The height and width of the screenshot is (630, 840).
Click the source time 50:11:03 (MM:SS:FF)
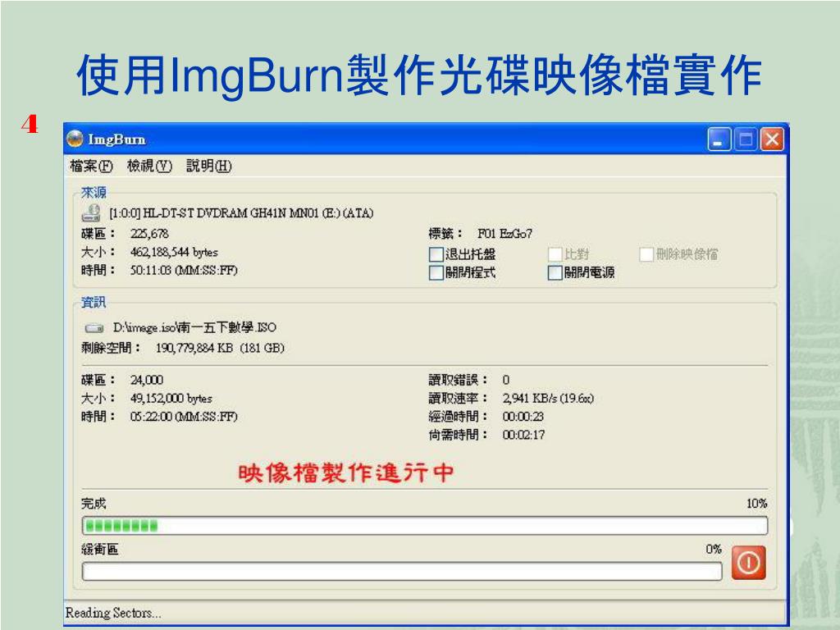click(x=184, y=270)
